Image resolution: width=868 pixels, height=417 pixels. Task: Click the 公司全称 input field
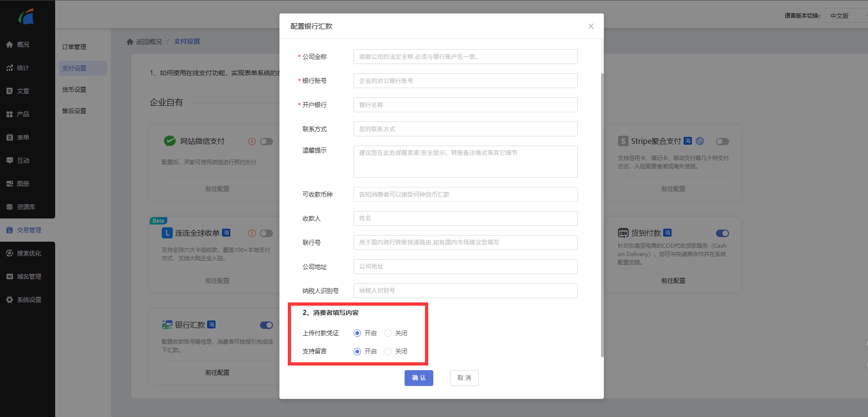tap(465, 57)
